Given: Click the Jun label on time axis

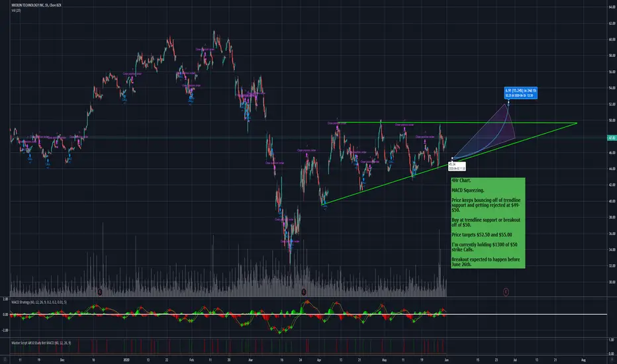Looking at the screenshot, I should (446, 359).
